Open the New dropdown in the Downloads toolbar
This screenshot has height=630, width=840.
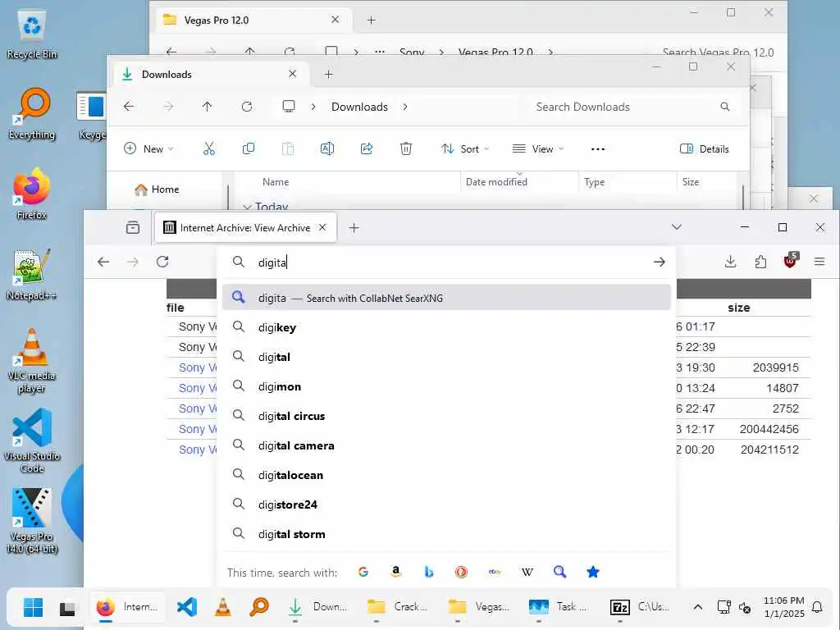(148, 149)
